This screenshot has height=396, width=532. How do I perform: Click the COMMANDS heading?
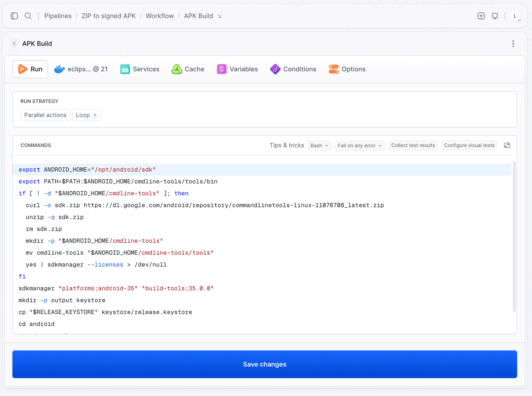[36, 145]
